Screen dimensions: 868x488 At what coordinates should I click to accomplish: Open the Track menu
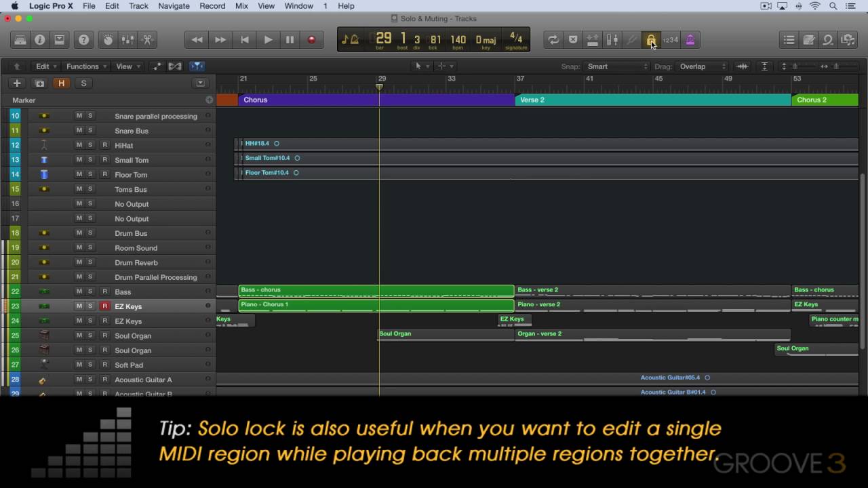(138, 6)
